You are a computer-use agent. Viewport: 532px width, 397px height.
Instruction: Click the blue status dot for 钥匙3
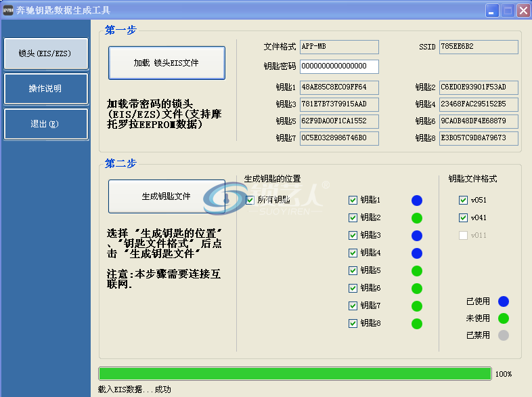(x=417, y=236)
